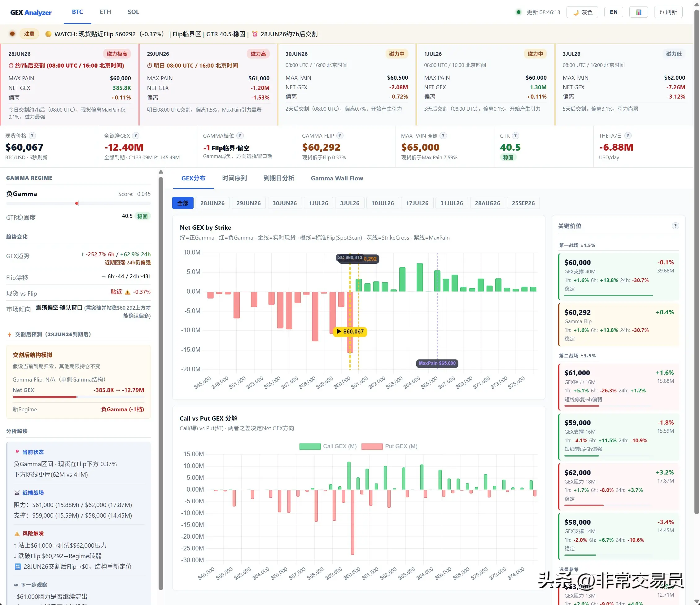Switch language with EN button
The height and width of the screenshot is (605, 700).
[614, 12]
